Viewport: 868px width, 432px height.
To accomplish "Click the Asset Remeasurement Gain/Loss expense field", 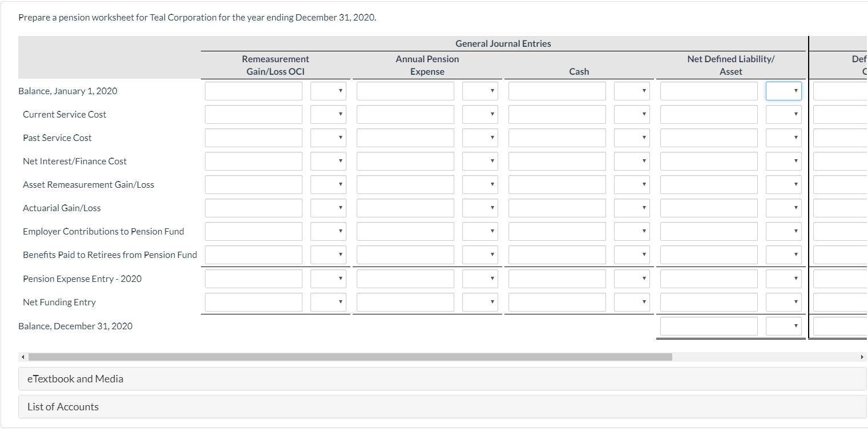I will tap(405, 184).
